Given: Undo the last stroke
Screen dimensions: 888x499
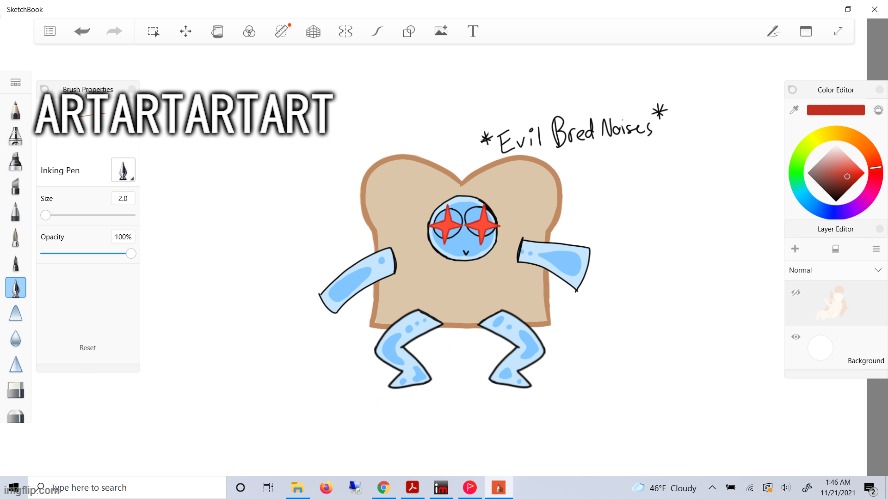Looking at the screenshot, I should pyautogui.click(x=82, y=31).
